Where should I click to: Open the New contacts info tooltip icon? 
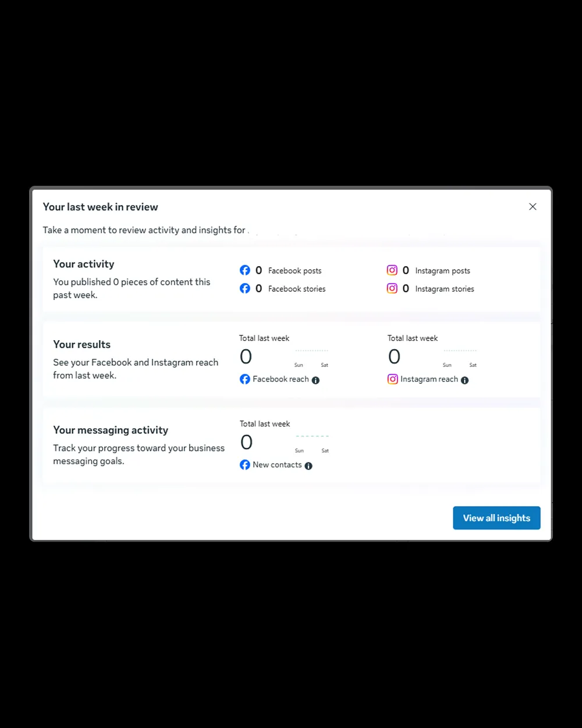coord(309,466)
